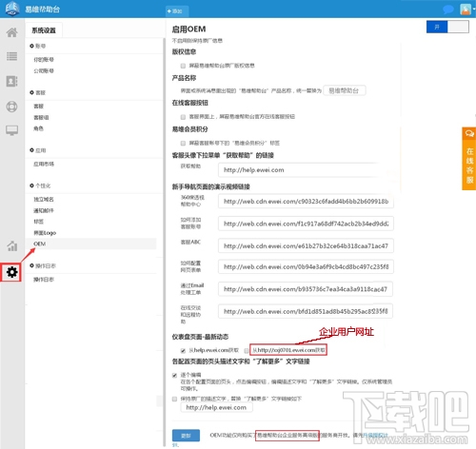Open the 界面Logo menu entry
Viewport: 476px width, 449px height.
(45, 233)
